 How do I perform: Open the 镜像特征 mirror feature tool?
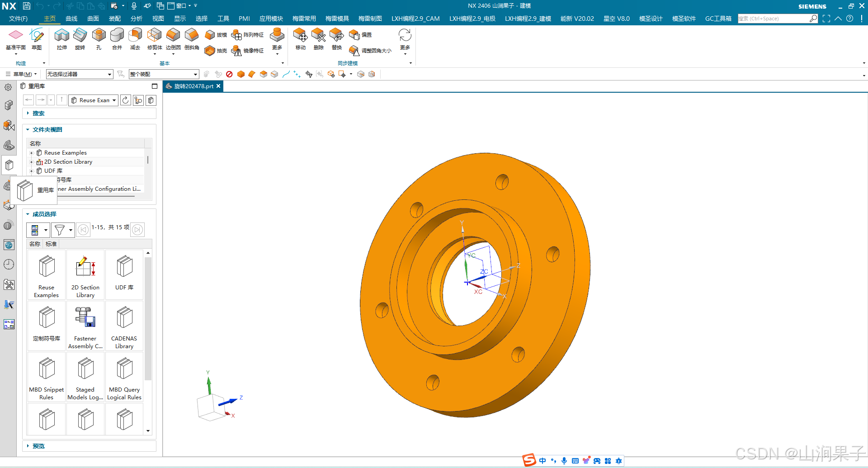[247, 51]
